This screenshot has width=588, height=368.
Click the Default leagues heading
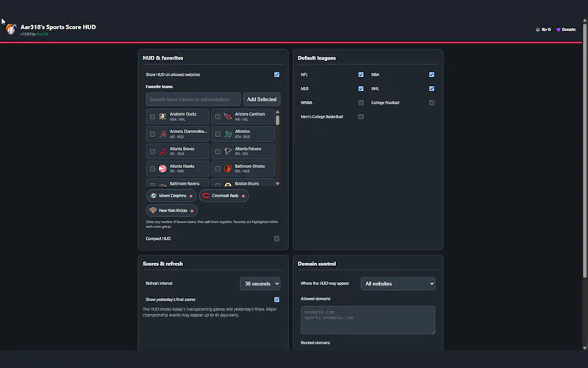[317, 58]
